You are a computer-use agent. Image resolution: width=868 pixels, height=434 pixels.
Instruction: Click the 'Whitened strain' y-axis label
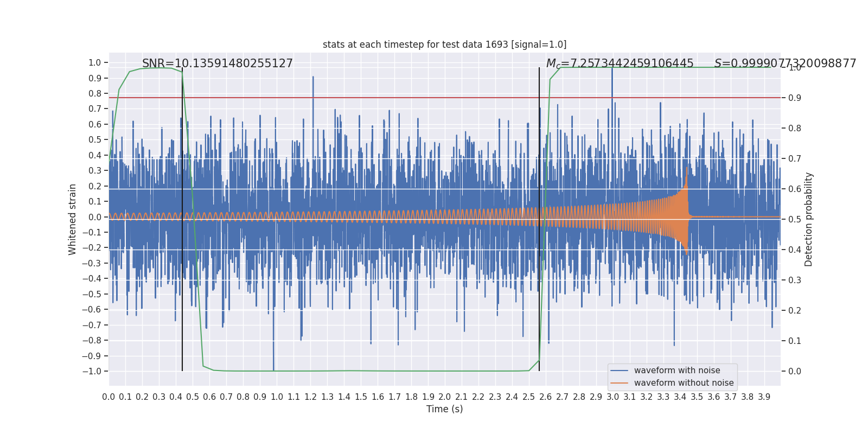[x=73, y=219]
